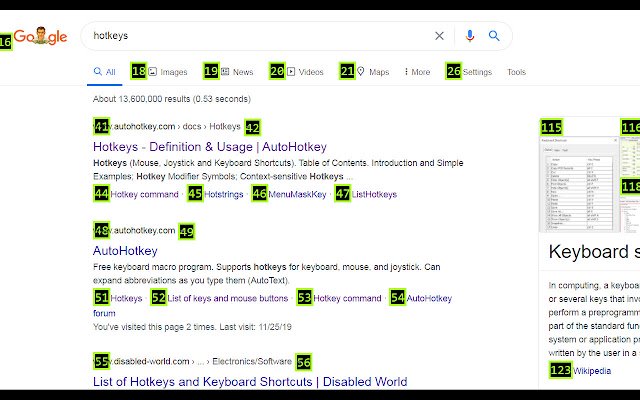The width and height of the screenshot is (640, 400).
Task: Open Hotkey command sitelink under Definition & Usage result
Action: tap(144, 194)
